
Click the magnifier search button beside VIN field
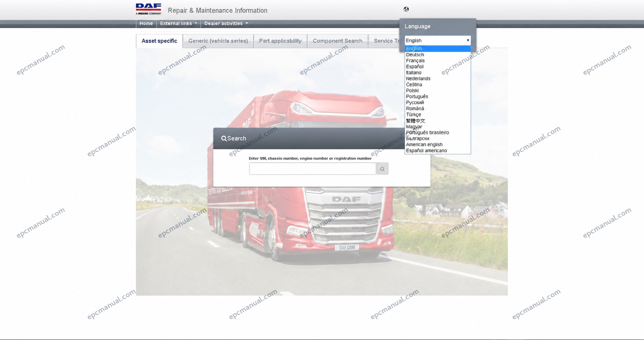(382, 169)
